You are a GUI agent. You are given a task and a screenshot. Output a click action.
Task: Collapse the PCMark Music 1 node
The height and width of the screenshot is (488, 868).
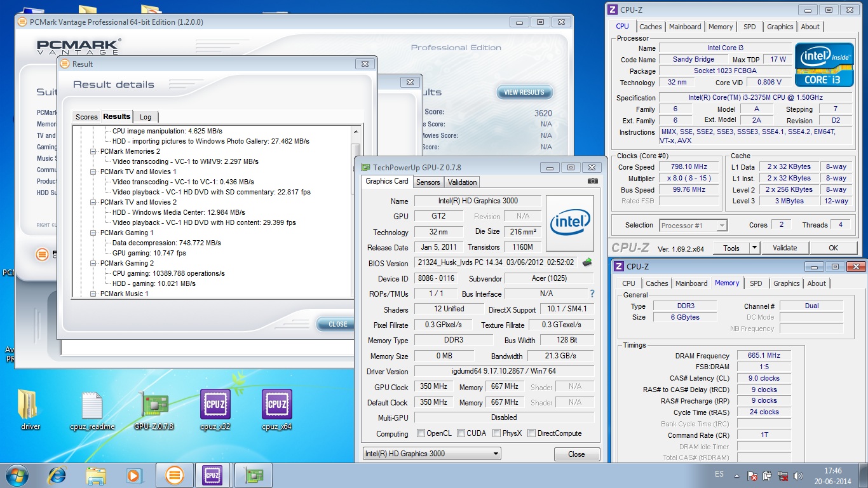click(x=93, y=294)
